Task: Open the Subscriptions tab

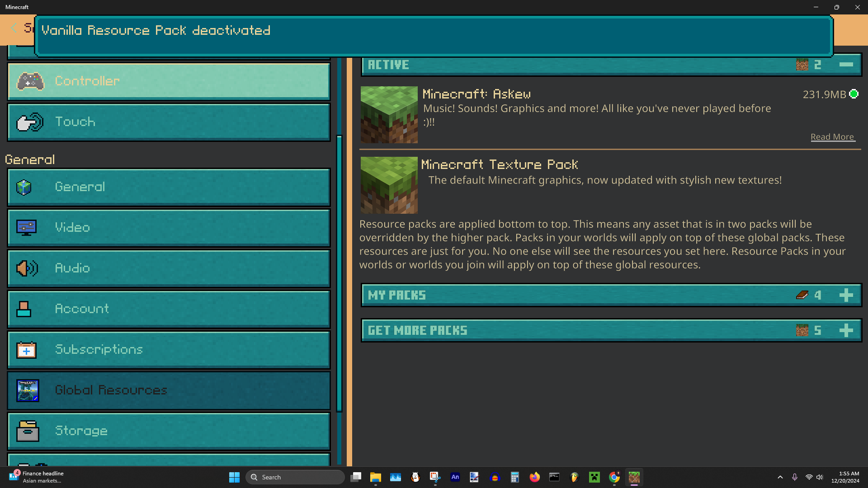Action: (x=169, y=350)
